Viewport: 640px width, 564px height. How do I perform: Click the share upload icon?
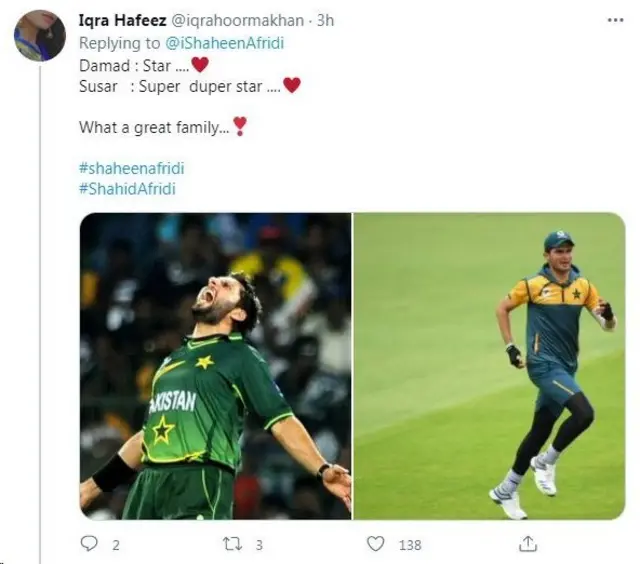coord(529,543)
